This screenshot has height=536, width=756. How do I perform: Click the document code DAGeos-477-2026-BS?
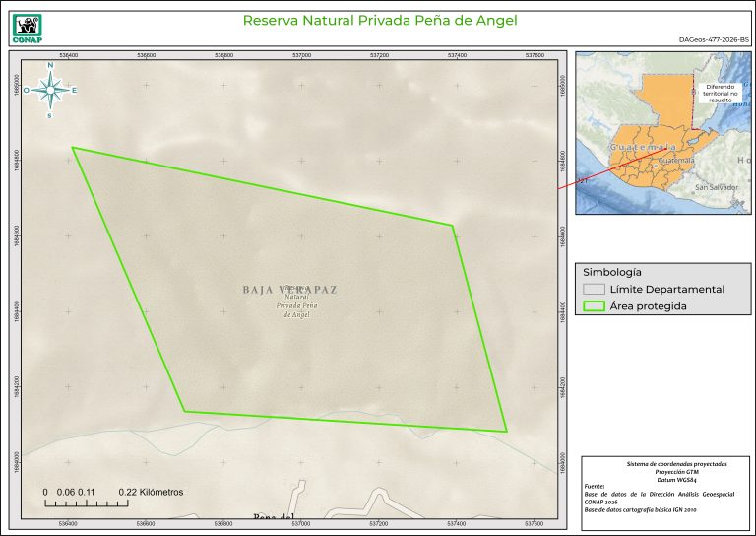(x=714, y=40)
